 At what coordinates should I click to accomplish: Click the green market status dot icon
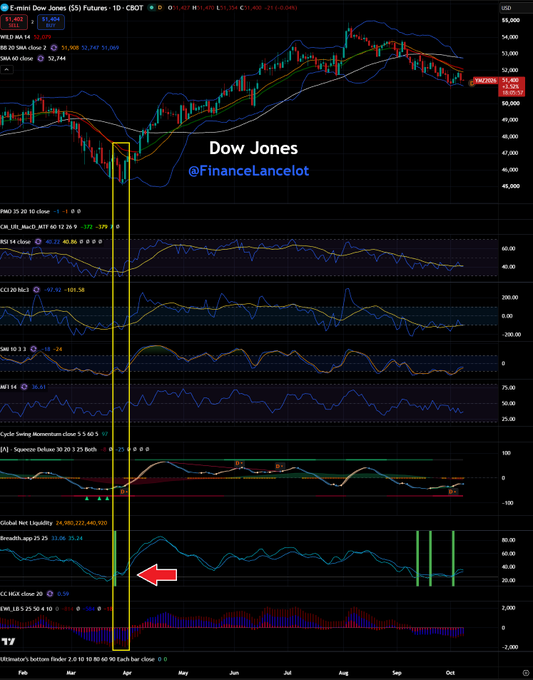click(151, 8)
